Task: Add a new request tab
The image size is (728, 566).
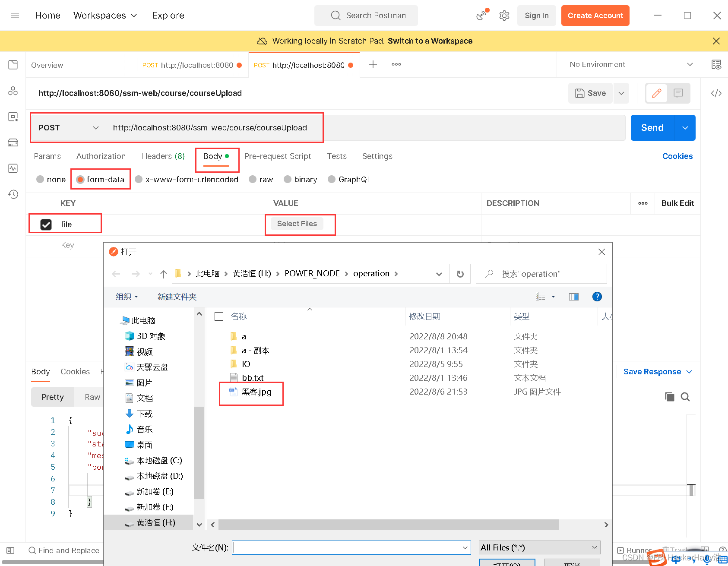Action: (x=373, y=64)
